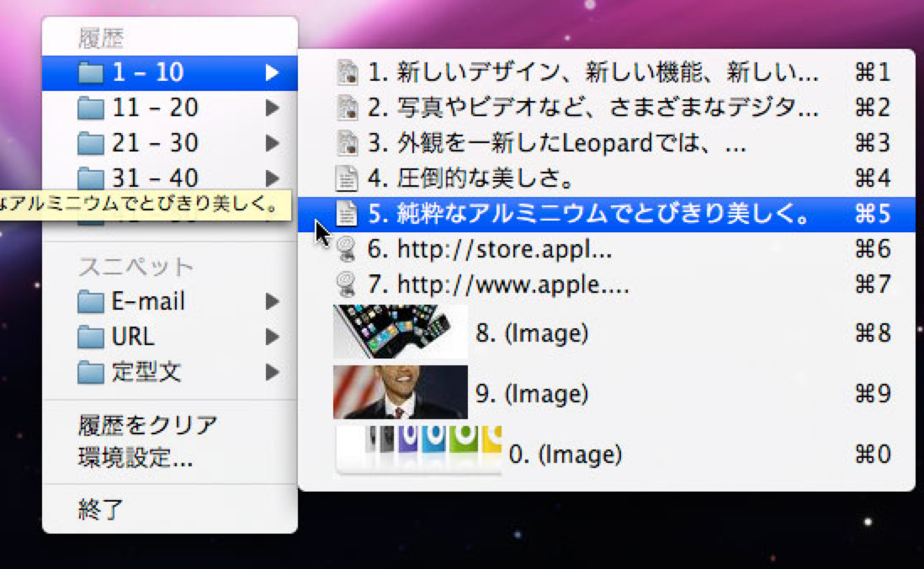Select the iPod nano image thumbnail, item 0
Screen dimensions: 924x569
point(417,452)
